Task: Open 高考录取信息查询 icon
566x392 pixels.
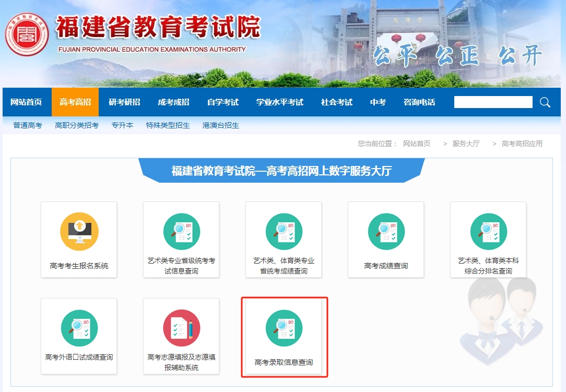Action: 284,328
